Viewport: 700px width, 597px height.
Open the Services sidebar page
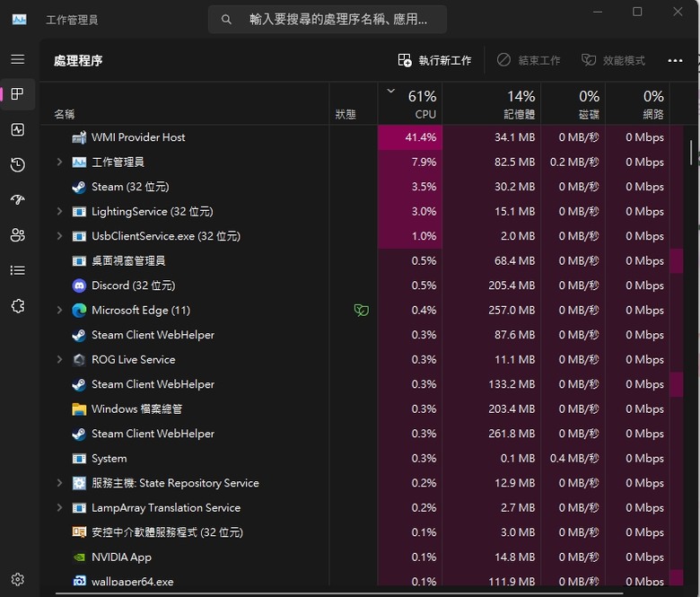point(17,306)
